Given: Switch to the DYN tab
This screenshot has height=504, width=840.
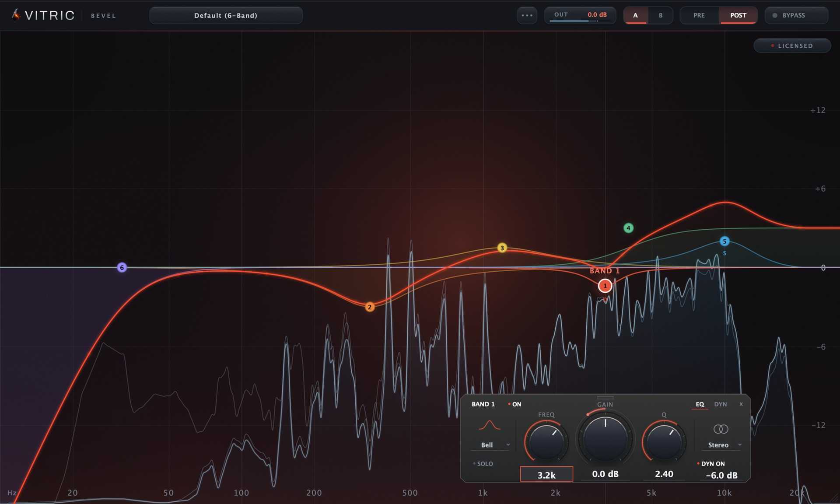Looking at the screenshot, I should click(721, 405).
